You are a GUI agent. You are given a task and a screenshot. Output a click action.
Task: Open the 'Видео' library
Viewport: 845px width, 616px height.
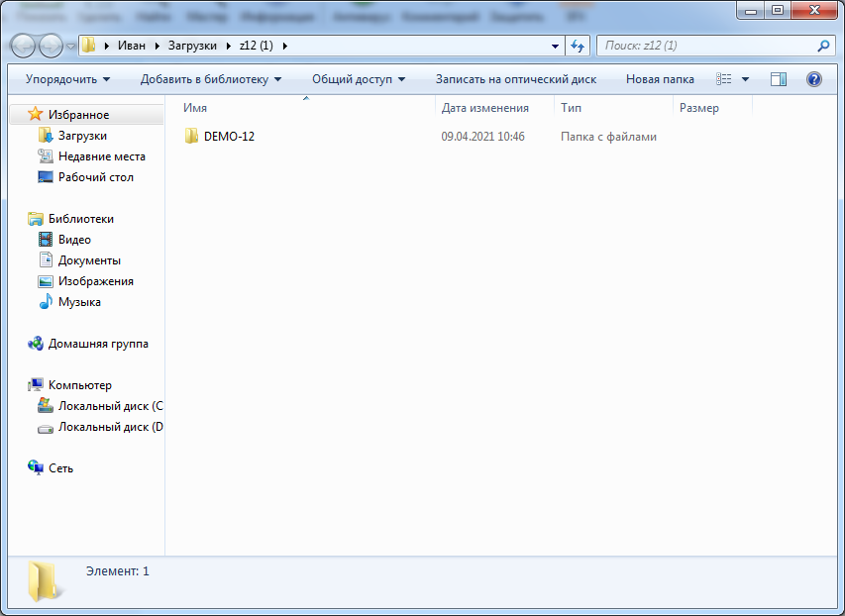[x=74, y=240]
